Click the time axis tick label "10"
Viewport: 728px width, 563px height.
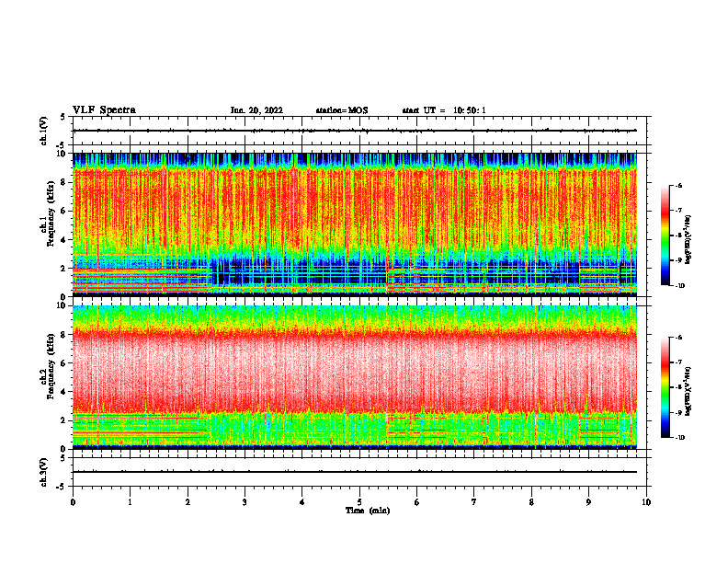point(646,502)
